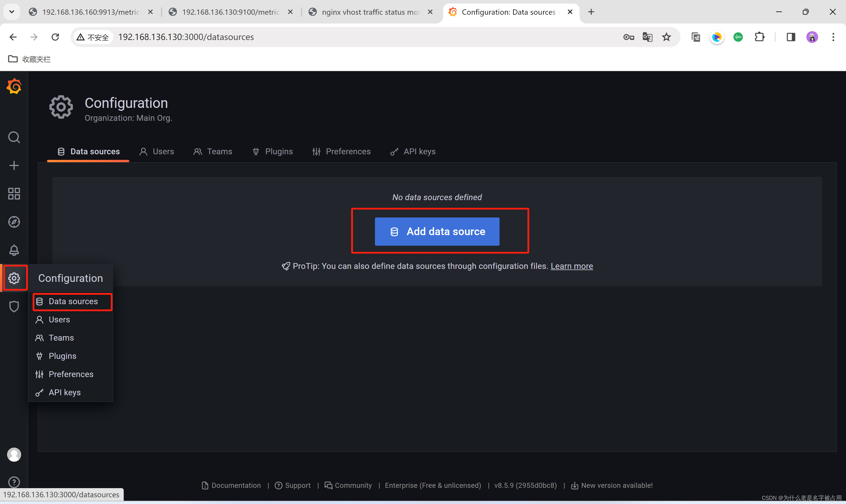Open the Alerting bell icon

point(14,250)
